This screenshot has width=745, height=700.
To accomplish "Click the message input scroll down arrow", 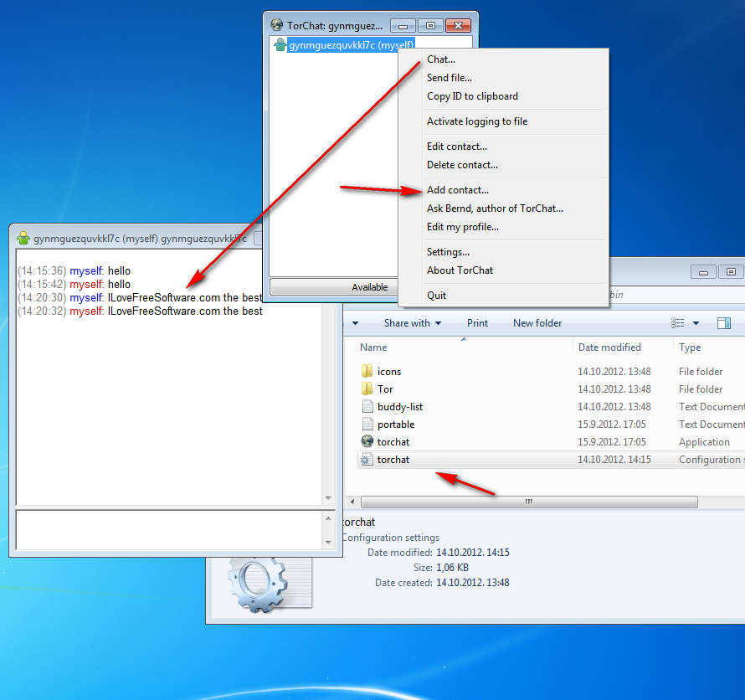I will 328,543.
